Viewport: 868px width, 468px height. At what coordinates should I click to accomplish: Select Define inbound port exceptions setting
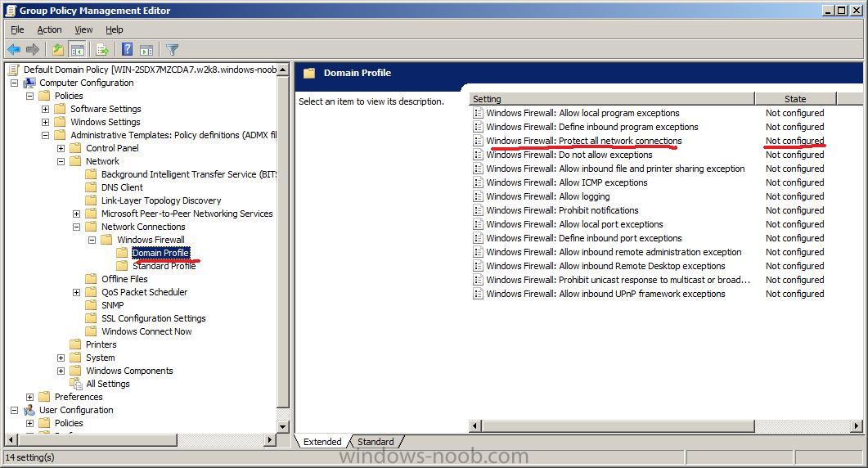tap(584, 238)
